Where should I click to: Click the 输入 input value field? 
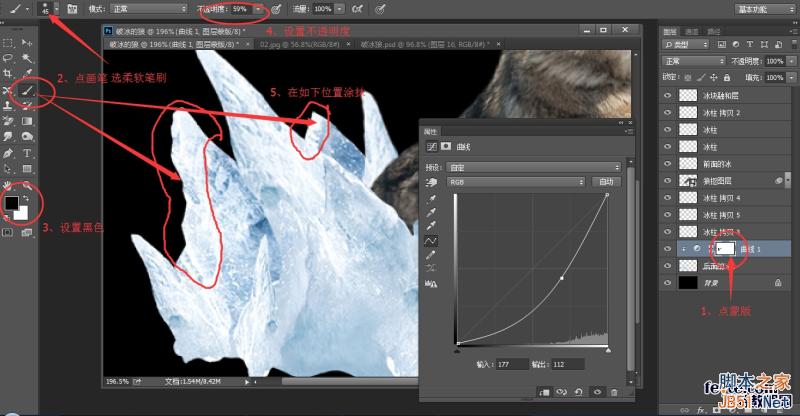(x=510, y=364)
